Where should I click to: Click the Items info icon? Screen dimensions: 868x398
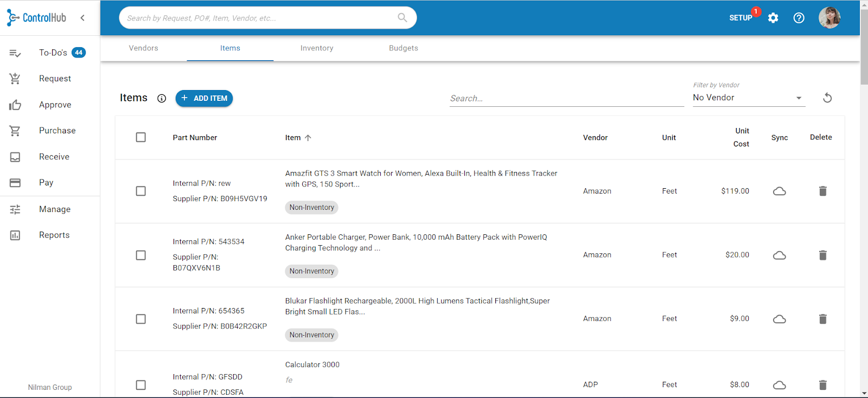pos(162,98)
